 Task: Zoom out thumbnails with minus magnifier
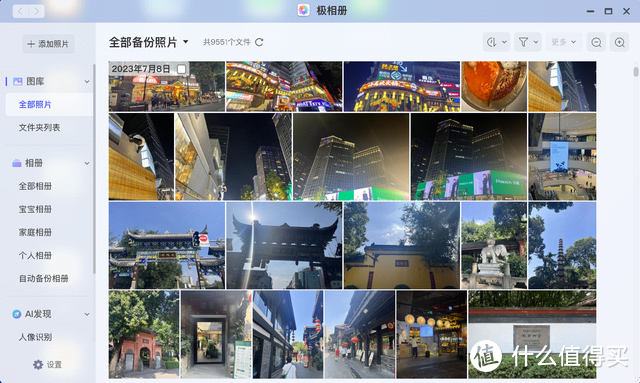596,42
